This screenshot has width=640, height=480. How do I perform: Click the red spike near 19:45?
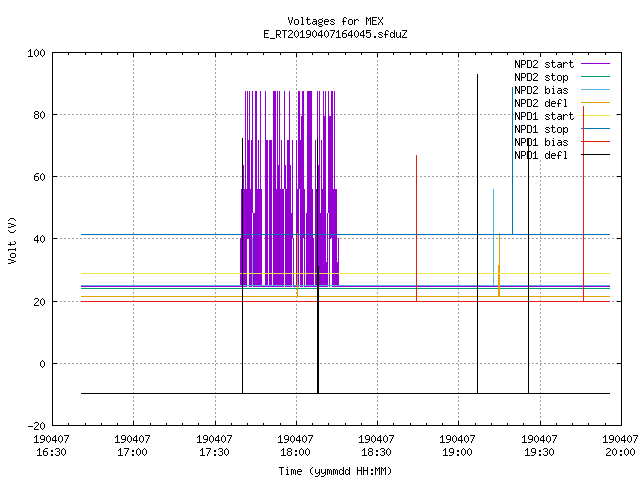(x=584, y=204)
